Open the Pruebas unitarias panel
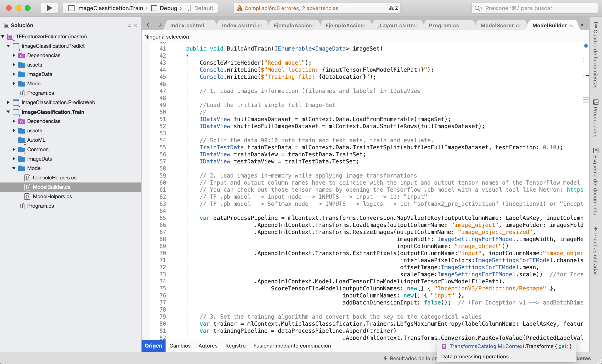 click(595, 252)
